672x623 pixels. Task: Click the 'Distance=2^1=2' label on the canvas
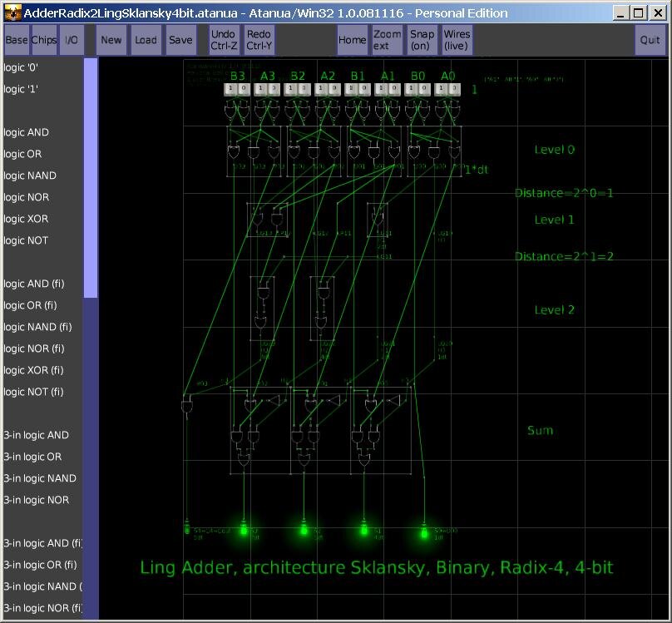[564, 256]
